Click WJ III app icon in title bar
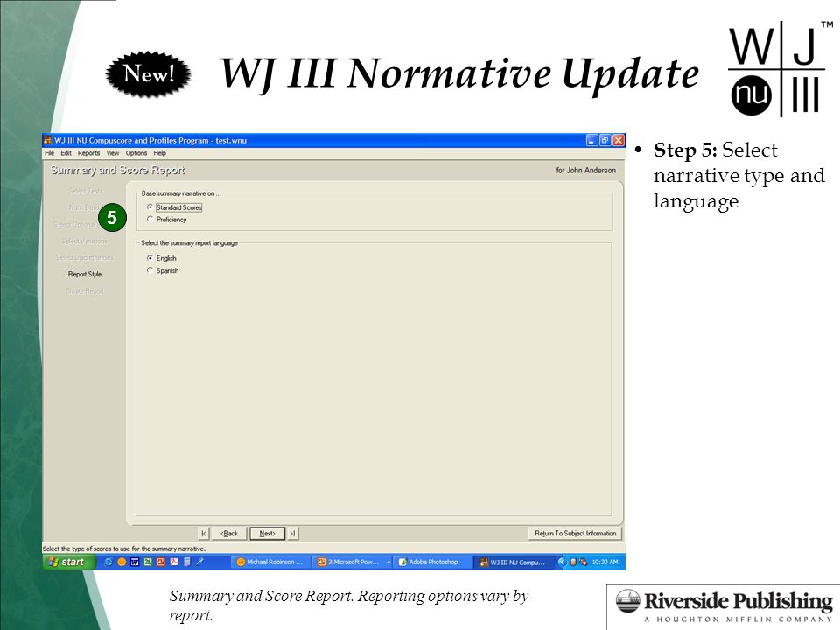The width and height of the screenshot is (840, 630). click(47, 140)
